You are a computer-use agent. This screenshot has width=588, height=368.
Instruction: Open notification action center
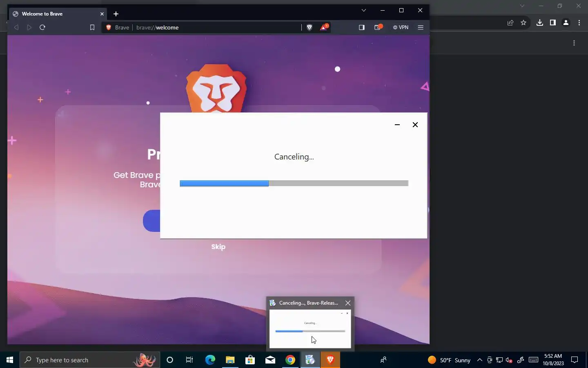click(x=575, y=360)
